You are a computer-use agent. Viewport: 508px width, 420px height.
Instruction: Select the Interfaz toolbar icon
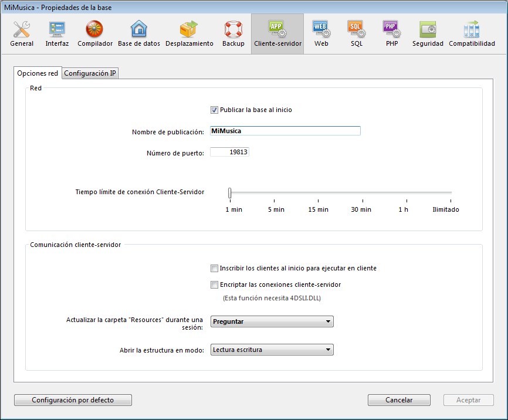click(57, 33)
